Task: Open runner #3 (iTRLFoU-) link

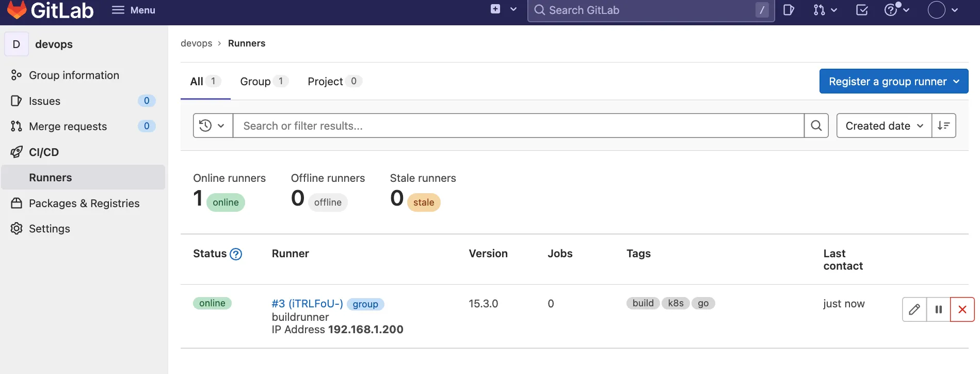Action: pos(307,304)
